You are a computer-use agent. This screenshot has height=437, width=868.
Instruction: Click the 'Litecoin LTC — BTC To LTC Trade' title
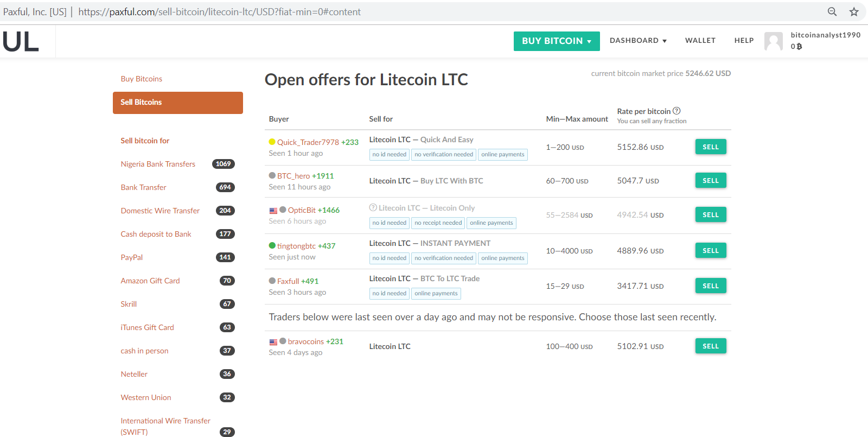coord(424,278)
